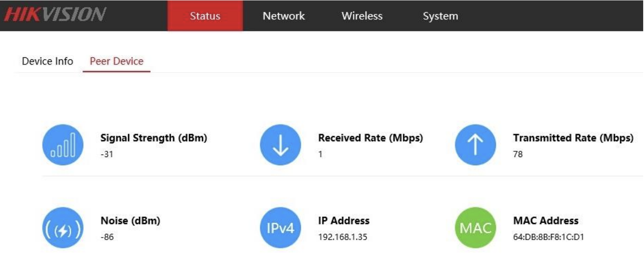Viewport: 644px width, 271px height.
Task: Open the Status menu
Action: coord(205,16)
